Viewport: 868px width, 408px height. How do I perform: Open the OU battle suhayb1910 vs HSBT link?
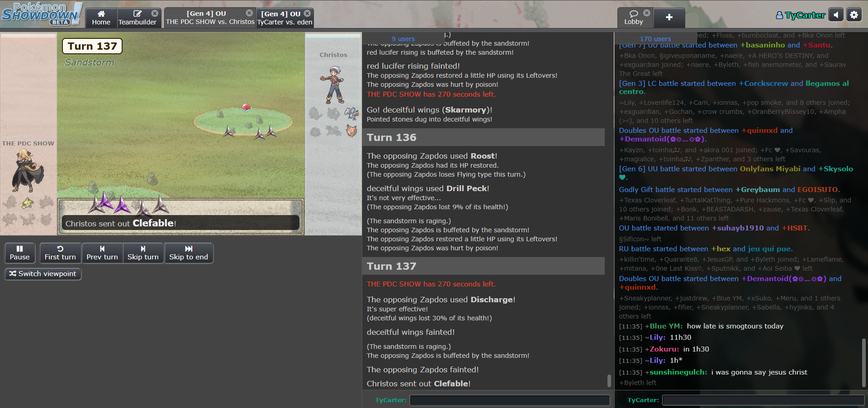(x=714, y=228)
